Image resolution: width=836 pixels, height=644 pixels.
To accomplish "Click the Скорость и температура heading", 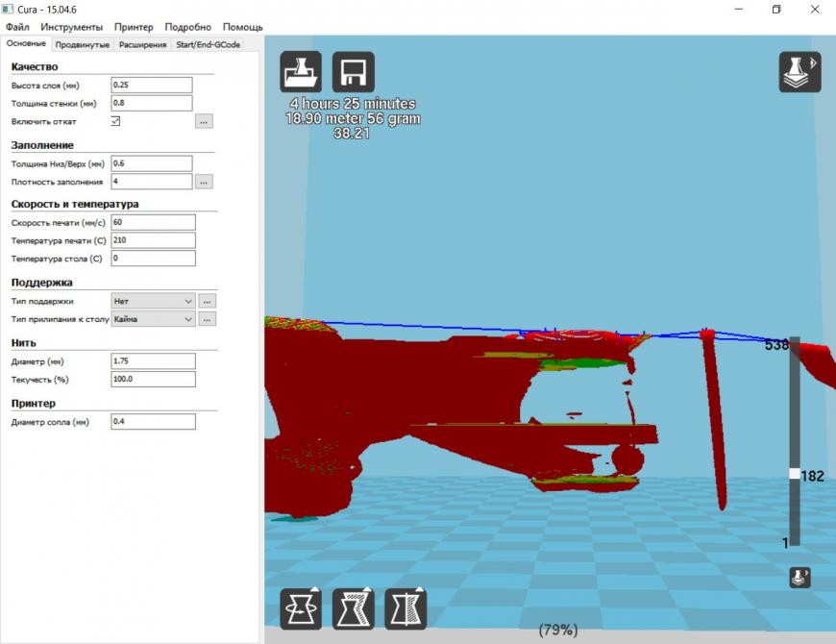I will [75, 204].
